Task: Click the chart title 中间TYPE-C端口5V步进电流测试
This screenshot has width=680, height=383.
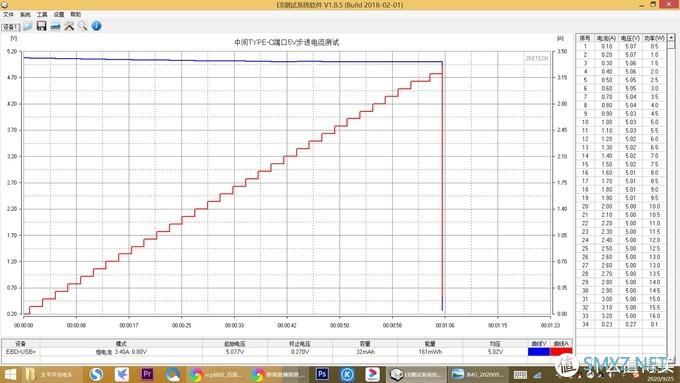Action: pos(287,42)
